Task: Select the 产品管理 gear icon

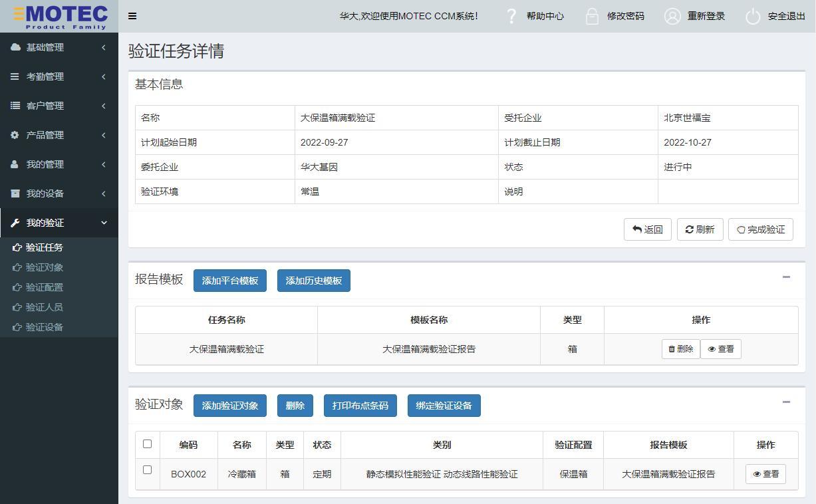Action: [15, 135]
